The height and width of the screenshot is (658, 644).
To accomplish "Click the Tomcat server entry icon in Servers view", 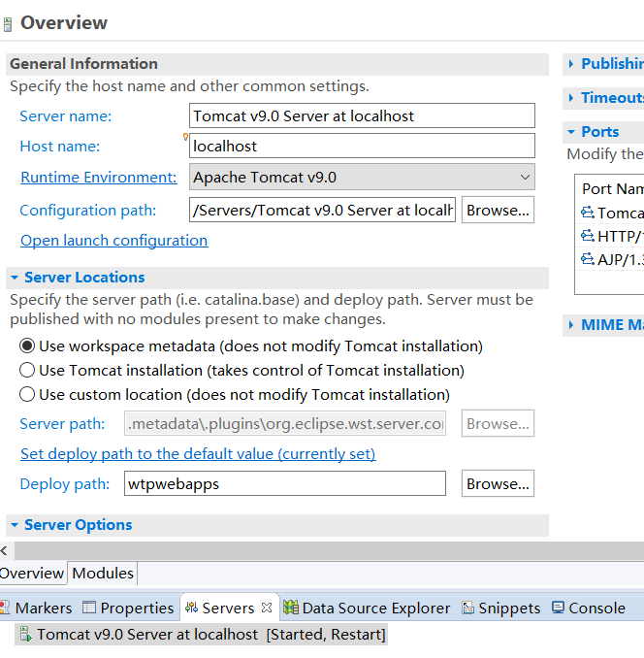I will pos(25,634).
